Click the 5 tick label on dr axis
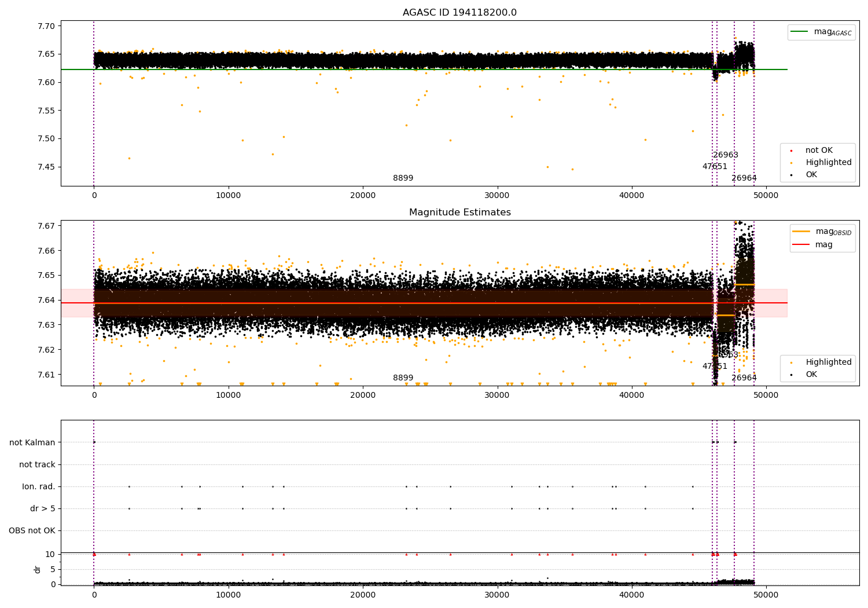Screen dimensions: 868x608 coord(53,570)
